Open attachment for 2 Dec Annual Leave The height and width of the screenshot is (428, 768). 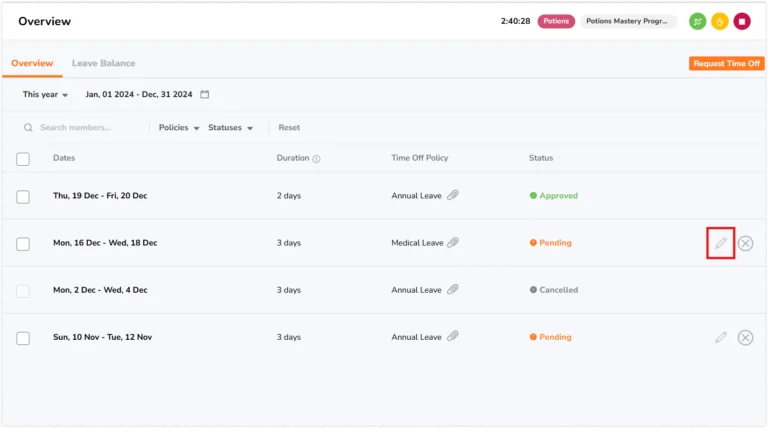click(453, 289)
